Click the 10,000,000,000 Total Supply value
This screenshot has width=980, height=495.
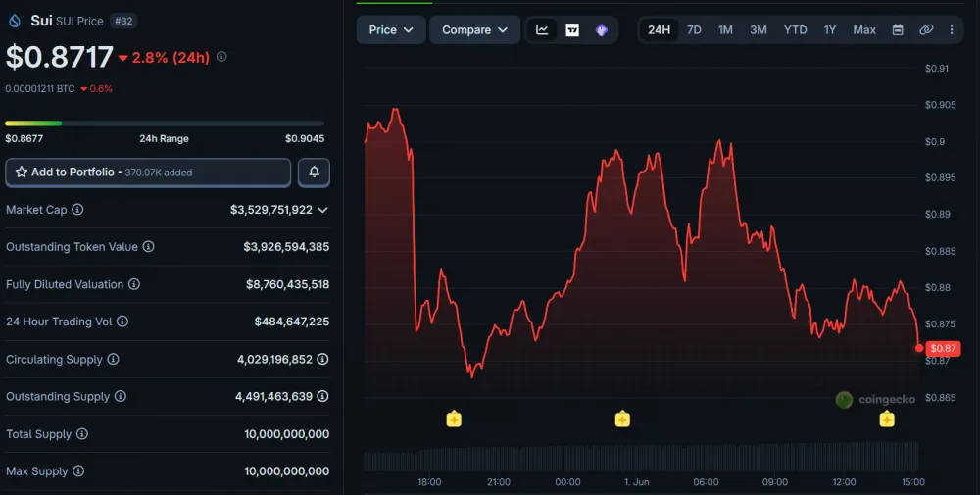pyautogui.click(x=287, y=434)
